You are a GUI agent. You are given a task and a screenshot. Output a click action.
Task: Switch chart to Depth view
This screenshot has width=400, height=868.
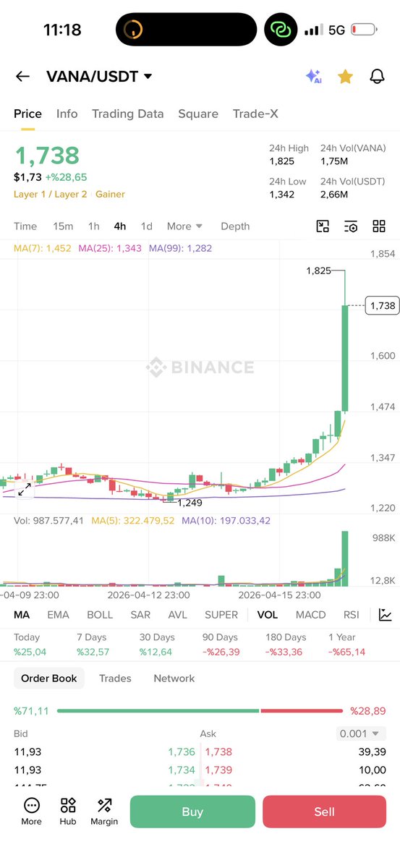click(235, 226)
